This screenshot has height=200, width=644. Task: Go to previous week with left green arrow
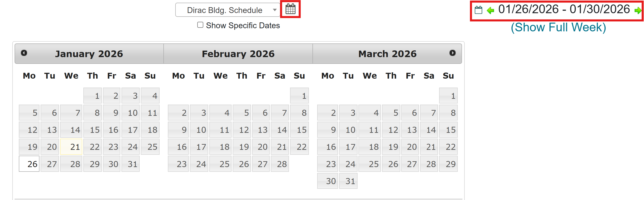490,10
